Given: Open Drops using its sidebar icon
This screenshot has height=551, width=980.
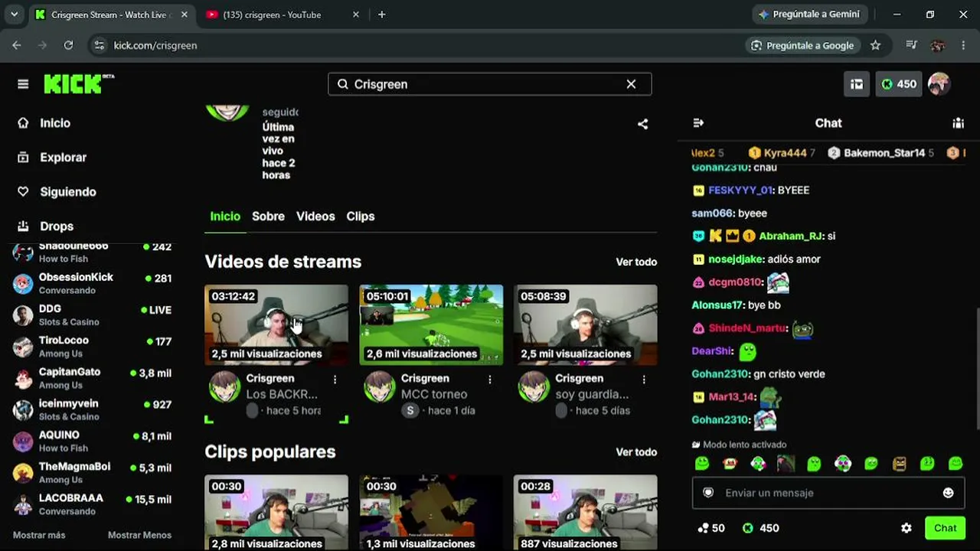Looking at the screenshot, I should [x=23, y=227].
